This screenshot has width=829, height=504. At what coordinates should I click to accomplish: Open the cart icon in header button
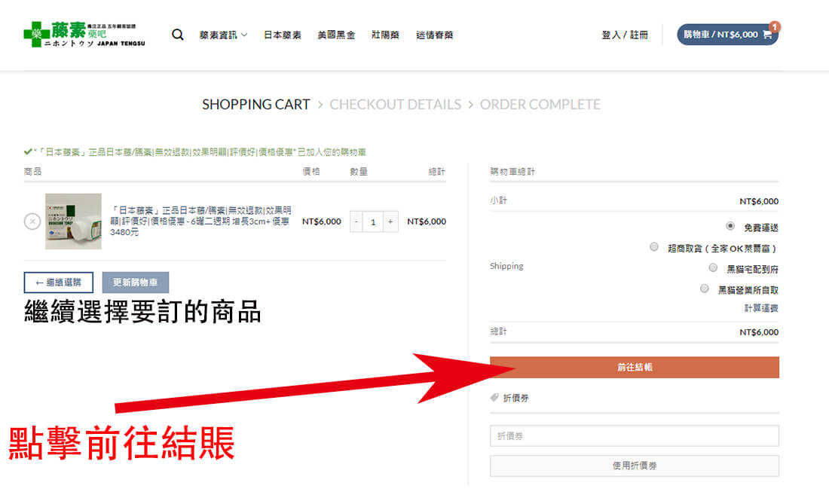[x=767, y=35]
